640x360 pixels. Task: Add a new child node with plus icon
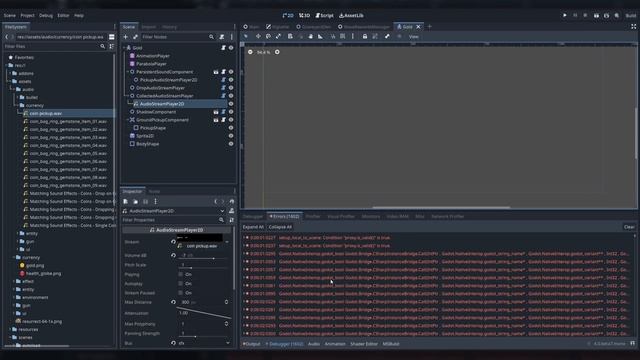[125, 37]
